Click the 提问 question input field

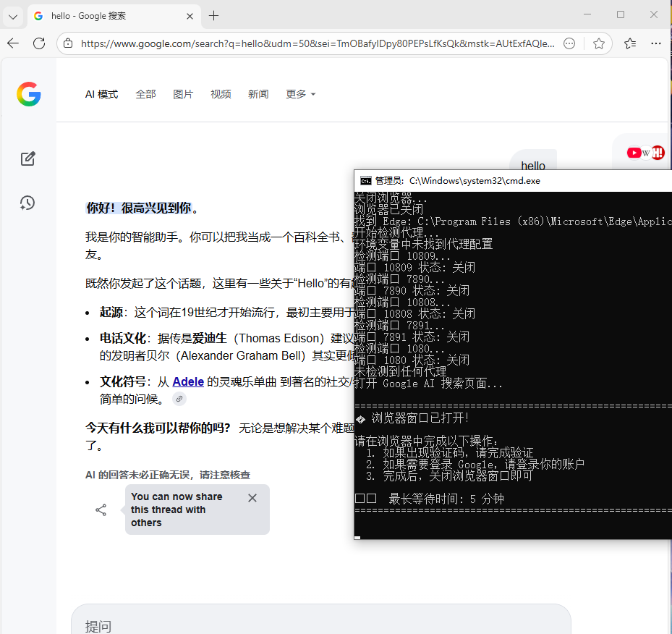(321, 620)
